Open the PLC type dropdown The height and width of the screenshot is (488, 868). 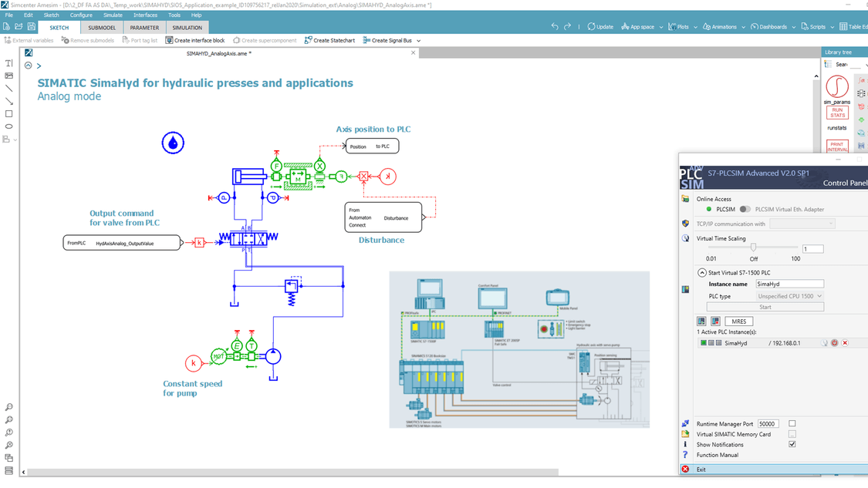(x=789, y=296)
